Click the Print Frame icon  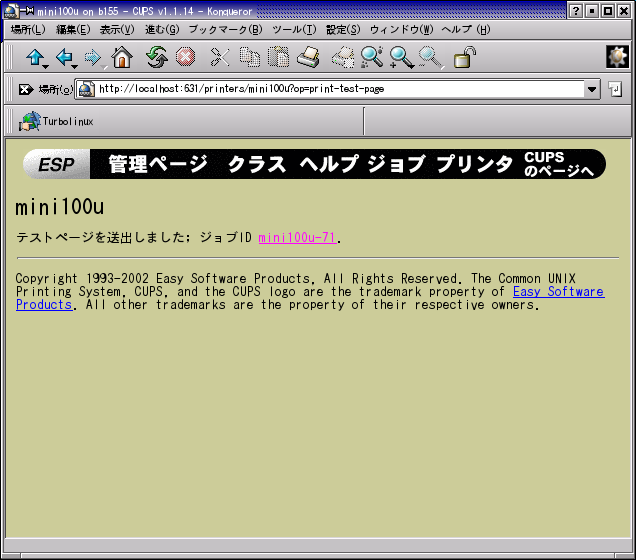(x=343, y=57)
